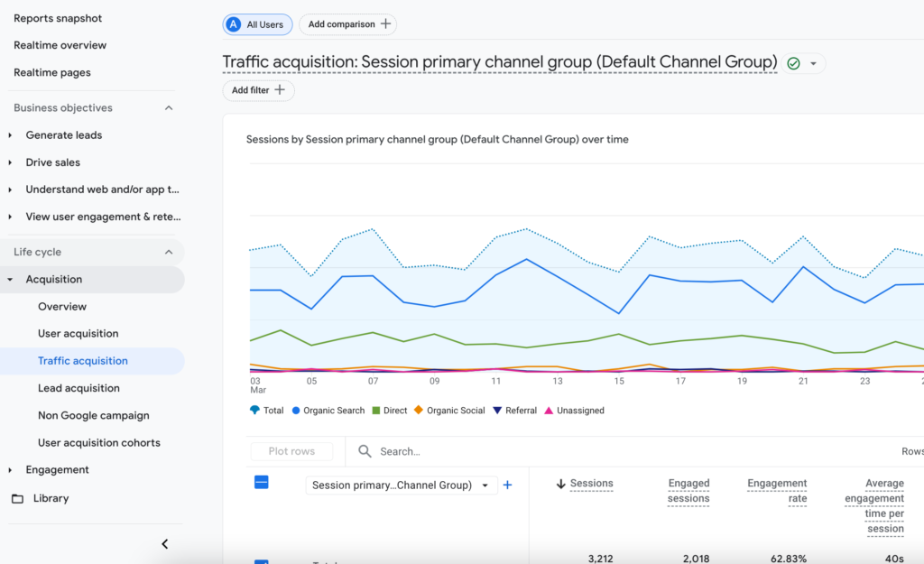Image resolution: width=924 pixels, height=564 pixels.
Task: Click the plus icon in Add comparison
Action: [x=386, y=24]
